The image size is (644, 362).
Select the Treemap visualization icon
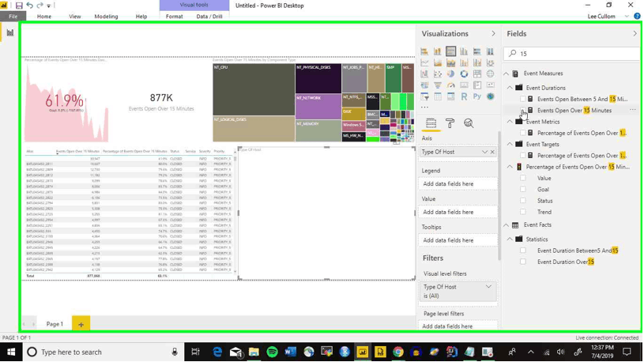coord(476,74)
